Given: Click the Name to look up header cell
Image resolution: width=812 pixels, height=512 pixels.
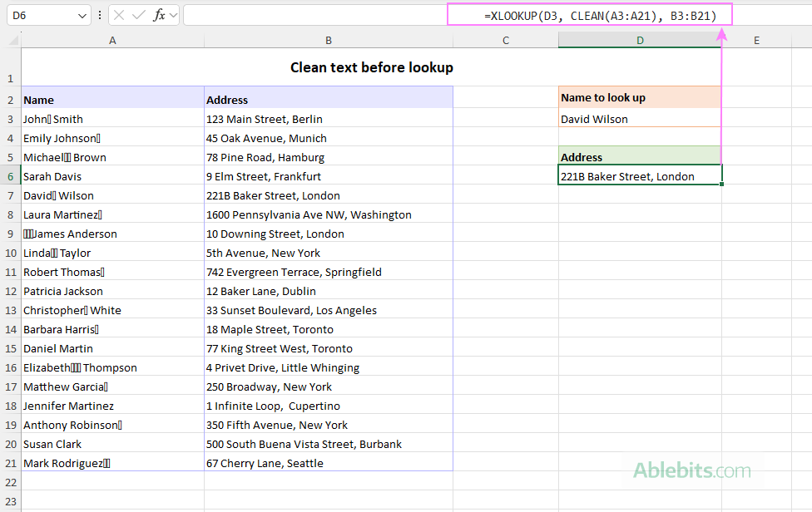Looking at the screenshot, I should [x=640, y=97].
